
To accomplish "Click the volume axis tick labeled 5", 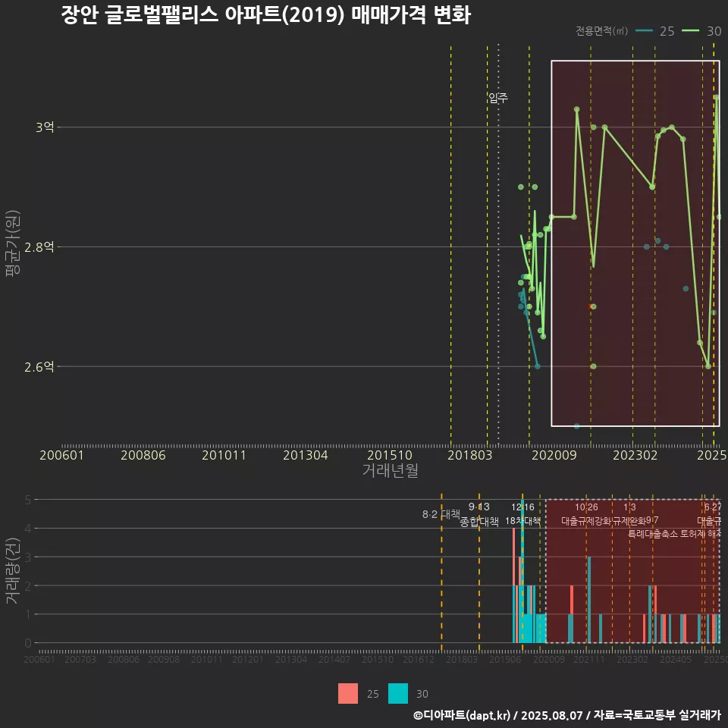I will click(28, 500).
